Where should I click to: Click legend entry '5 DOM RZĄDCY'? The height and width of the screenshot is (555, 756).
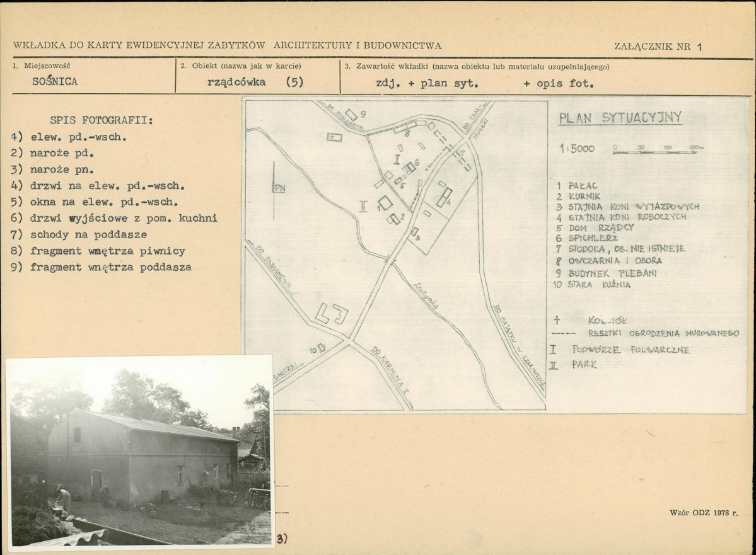pyautogui.click(x=595, y=228)
